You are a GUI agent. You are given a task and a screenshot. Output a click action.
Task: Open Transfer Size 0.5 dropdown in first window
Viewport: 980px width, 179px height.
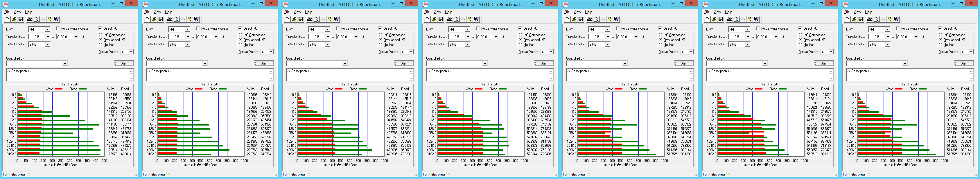[x=48, y=37]
